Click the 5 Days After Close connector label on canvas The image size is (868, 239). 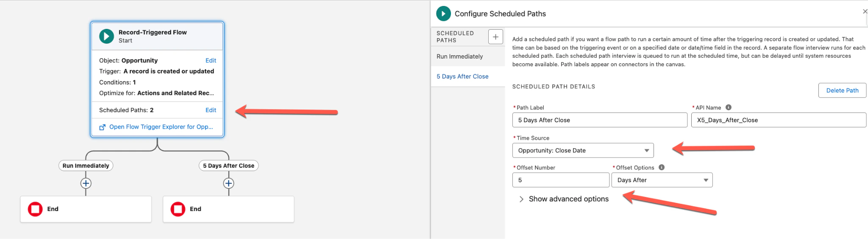point(228,166)
